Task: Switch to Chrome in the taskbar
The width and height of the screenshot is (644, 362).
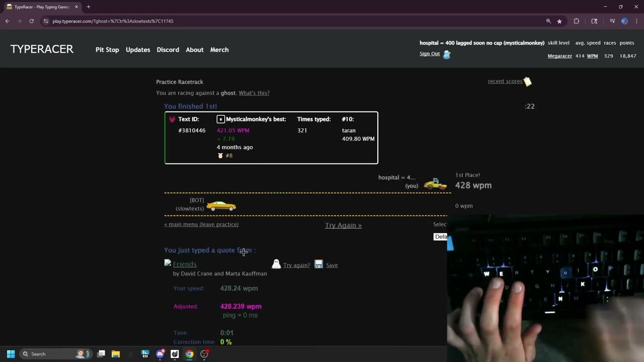Action: point(189,354)
